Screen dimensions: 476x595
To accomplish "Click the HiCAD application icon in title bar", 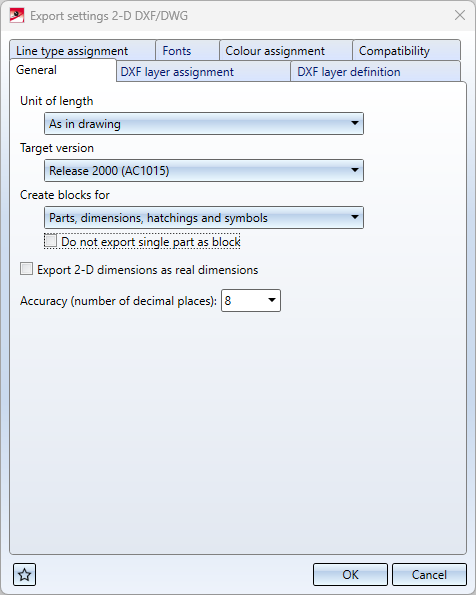I will [17, 16].
